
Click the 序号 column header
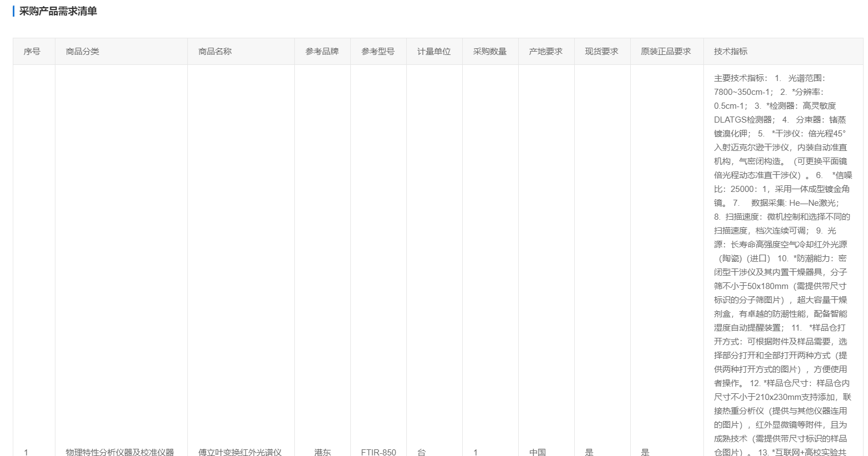tap(32, 51)
